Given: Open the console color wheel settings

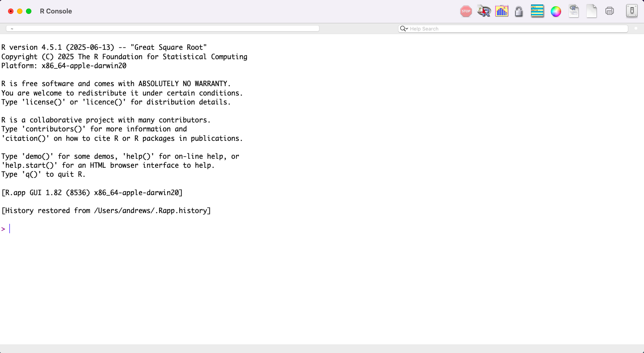Looking at the screenshot, I should click(556, 12).
